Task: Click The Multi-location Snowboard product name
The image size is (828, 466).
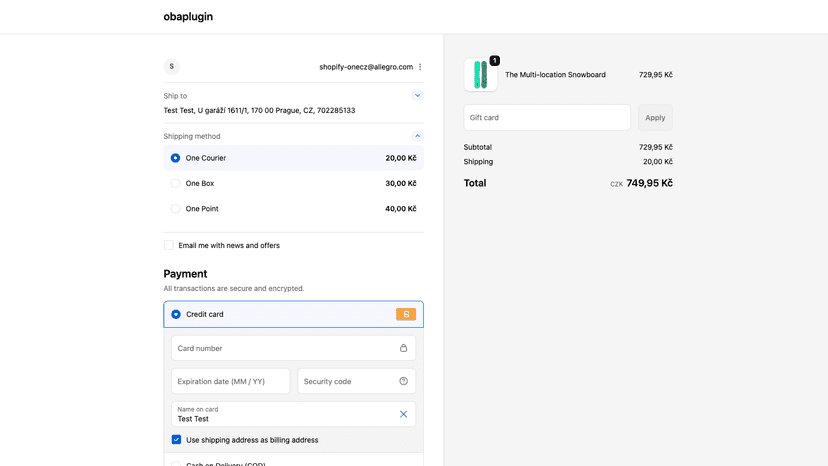Action: pyautogui.click(x=555, y=74)
